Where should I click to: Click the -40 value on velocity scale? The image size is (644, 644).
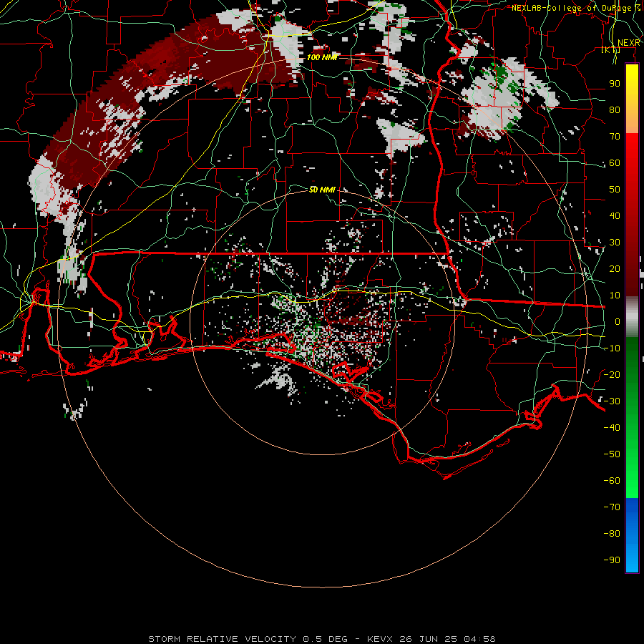pos(612,428)
